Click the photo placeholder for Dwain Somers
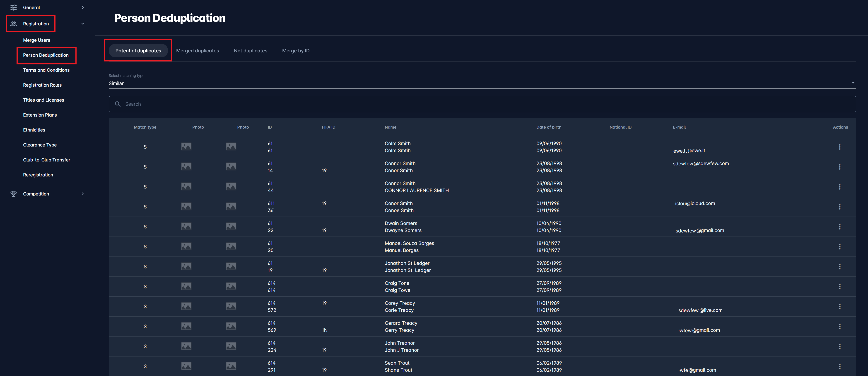868x376 pixels. pos(186,226)
